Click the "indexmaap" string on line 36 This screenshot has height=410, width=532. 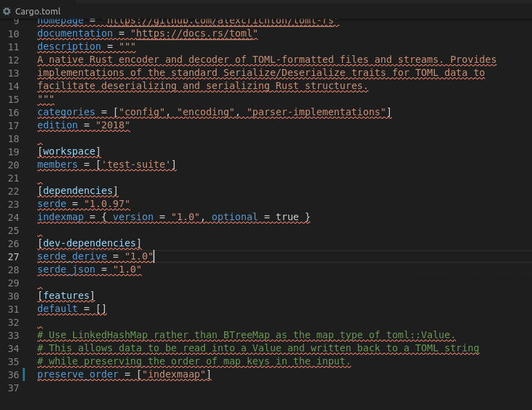[174, 374]
